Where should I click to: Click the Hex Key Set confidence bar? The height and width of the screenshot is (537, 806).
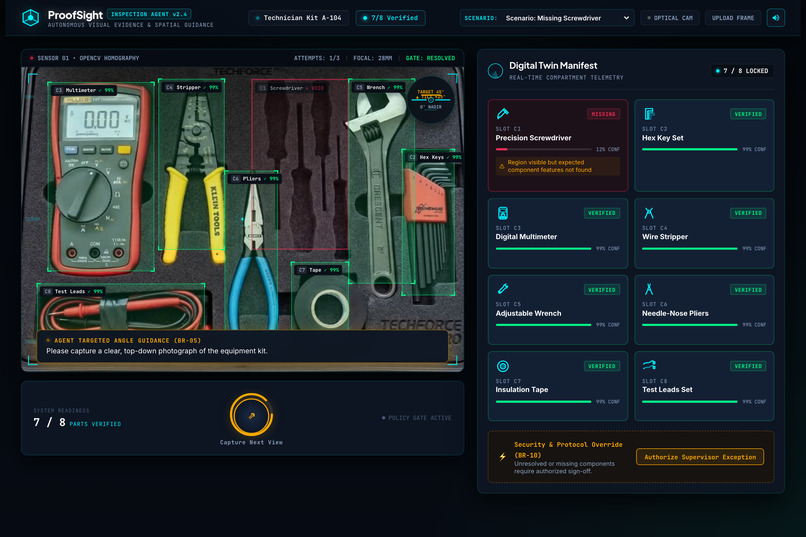click(689, 149)
